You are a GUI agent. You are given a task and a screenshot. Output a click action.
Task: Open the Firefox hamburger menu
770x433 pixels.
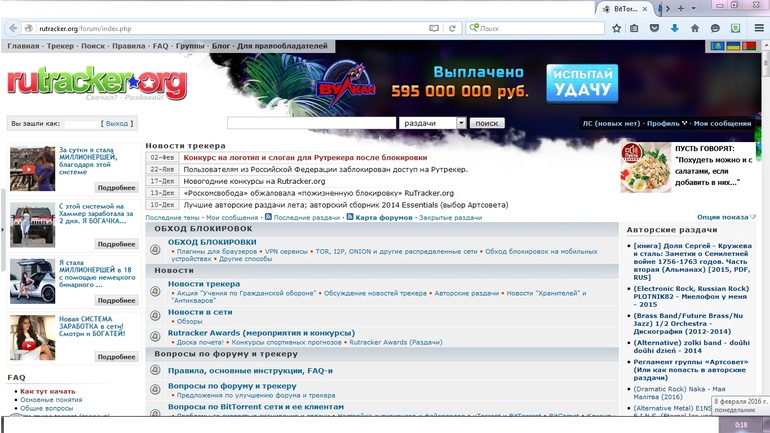(x=759, y=28)
